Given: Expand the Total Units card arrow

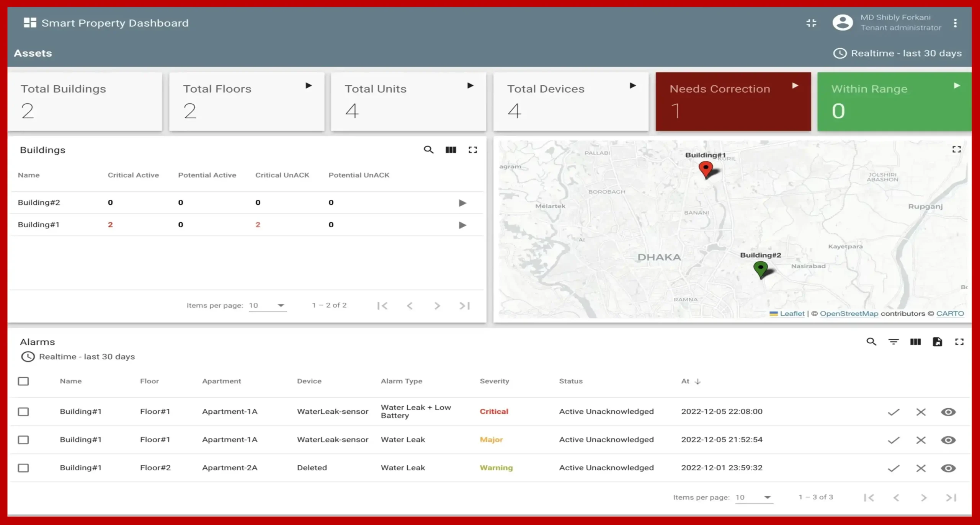Looking at the screenshot, I should 470,86.
